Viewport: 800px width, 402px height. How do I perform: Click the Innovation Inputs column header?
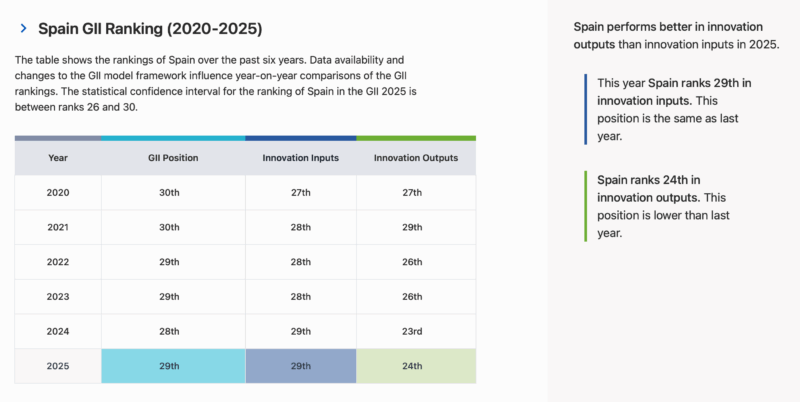(x=300, y=158)
